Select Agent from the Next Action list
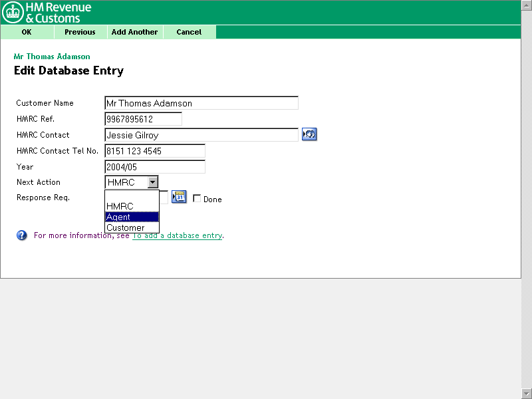 tap(132, 217)
